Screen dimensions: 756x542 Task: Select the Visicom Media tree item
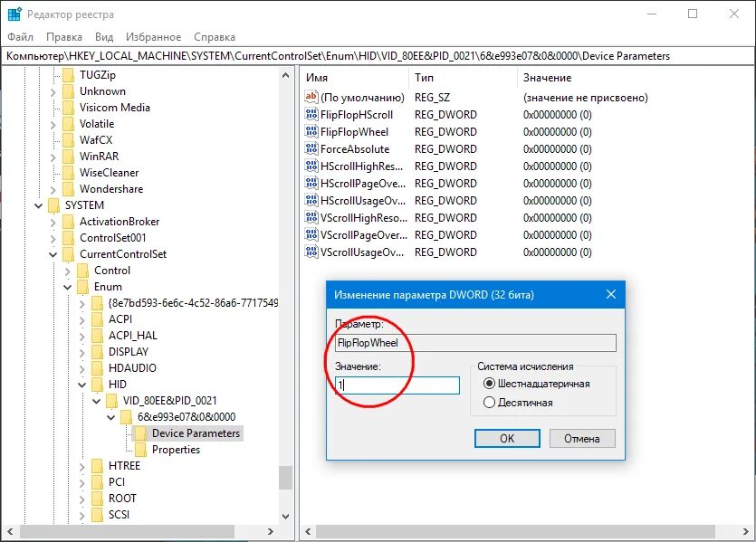tap(115, 108)
